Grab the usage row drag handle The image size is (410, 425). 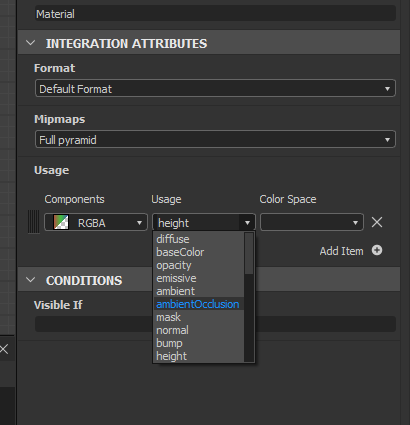[34, 222]
